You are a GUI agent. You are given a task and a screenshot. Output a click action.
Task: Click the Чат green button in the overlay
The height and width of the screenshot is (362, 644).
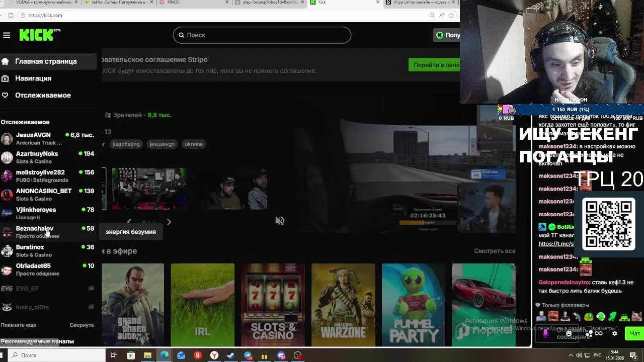pyautogui.click(x=635, y=333)
